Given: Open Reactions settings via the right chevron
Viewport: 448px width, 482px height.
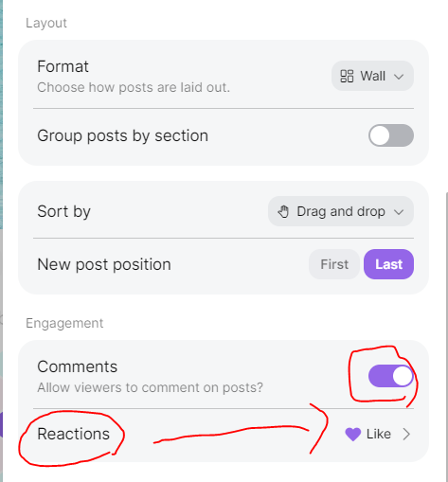Looking at the screenshot, I should pyautogui.click(x=406, y=434).
